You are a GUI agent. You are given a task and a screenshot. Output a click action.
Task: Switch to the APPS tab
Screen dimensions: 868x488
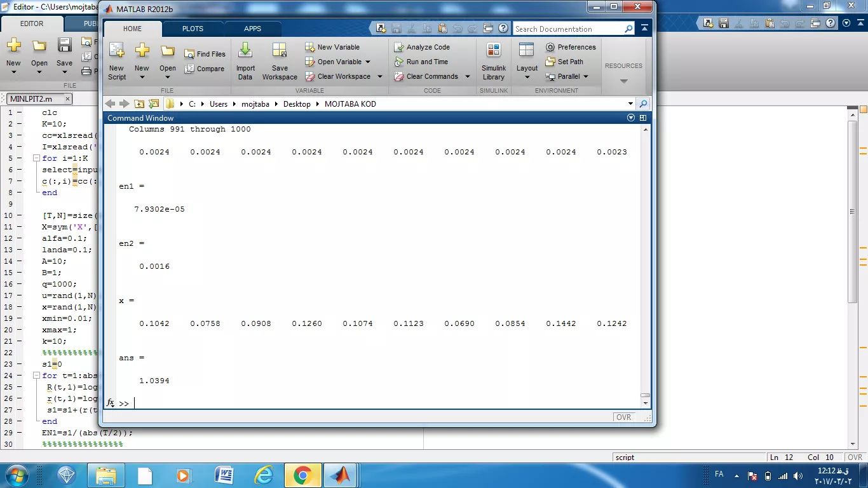click(252, 29)
